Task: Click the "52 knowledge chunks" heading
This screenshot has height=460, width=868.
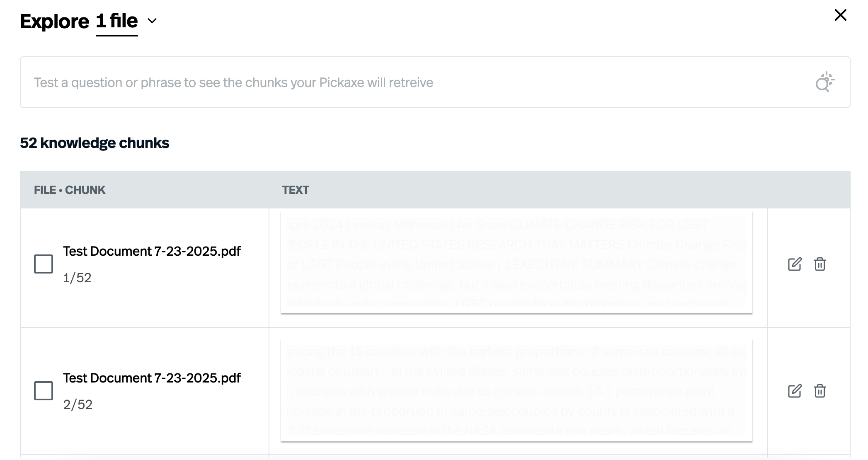Action: (95, 143)
